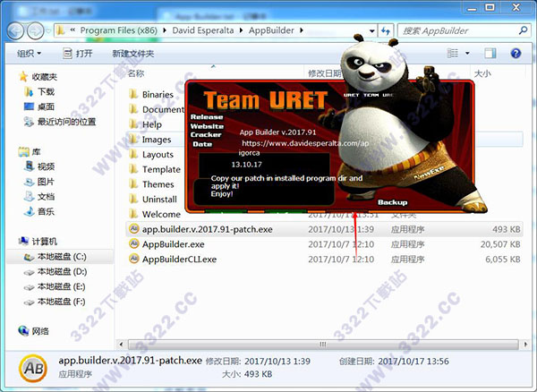Select app.builder.v.2017.91-patch.exe file icon
This screenshot has width=537, height=392.
tap(134, 229)
